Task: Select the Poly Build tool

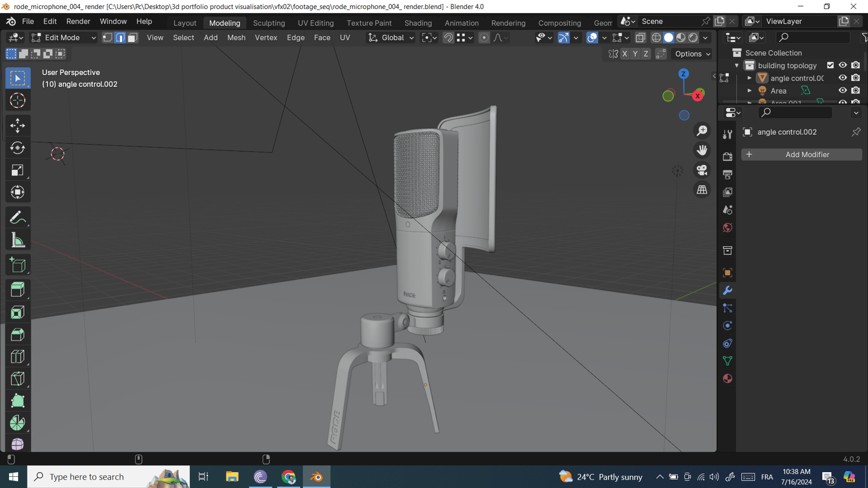Action: point(18,401)
